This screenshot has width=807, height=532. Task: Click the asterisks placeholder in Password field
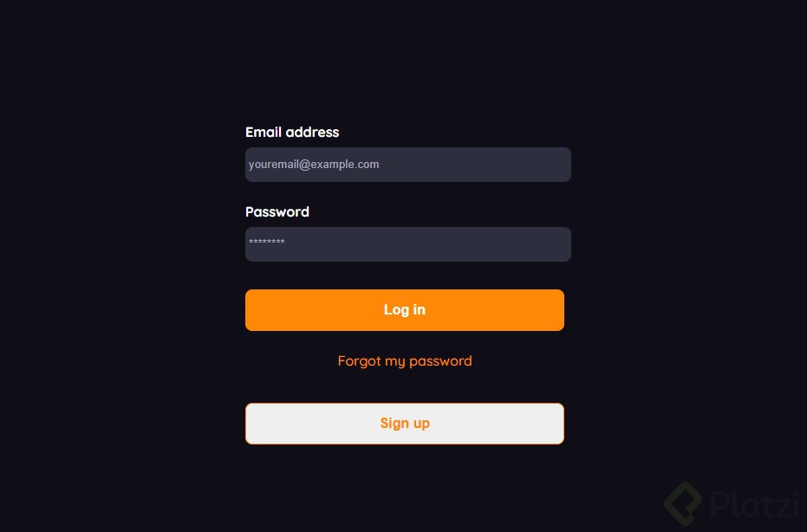[x=267, y=243]
